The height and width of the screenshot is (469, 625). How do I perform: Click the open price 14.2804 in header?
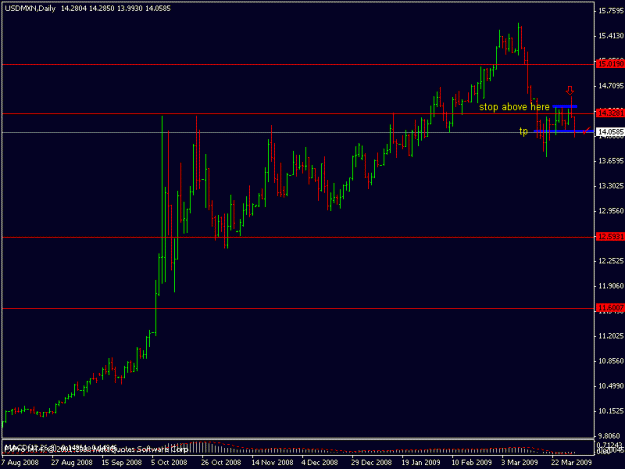coord(73,8)
